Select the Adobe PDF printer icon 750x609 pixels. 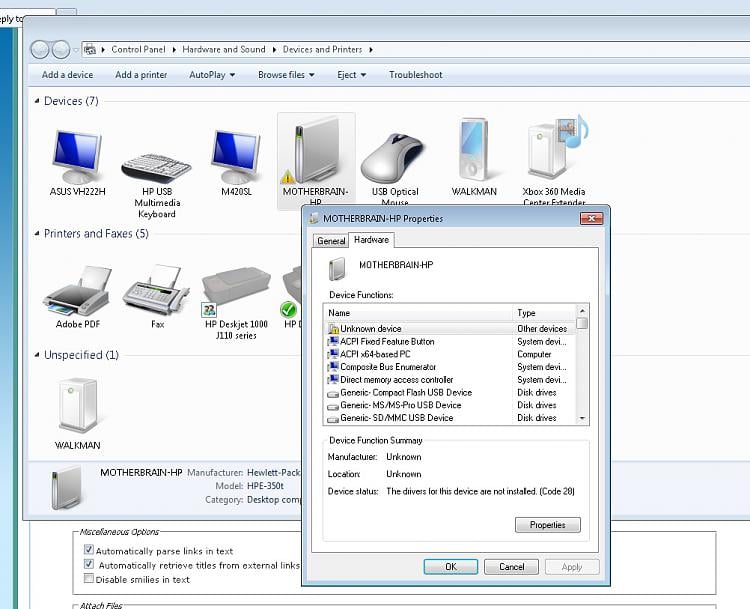[x=77, y=292]
